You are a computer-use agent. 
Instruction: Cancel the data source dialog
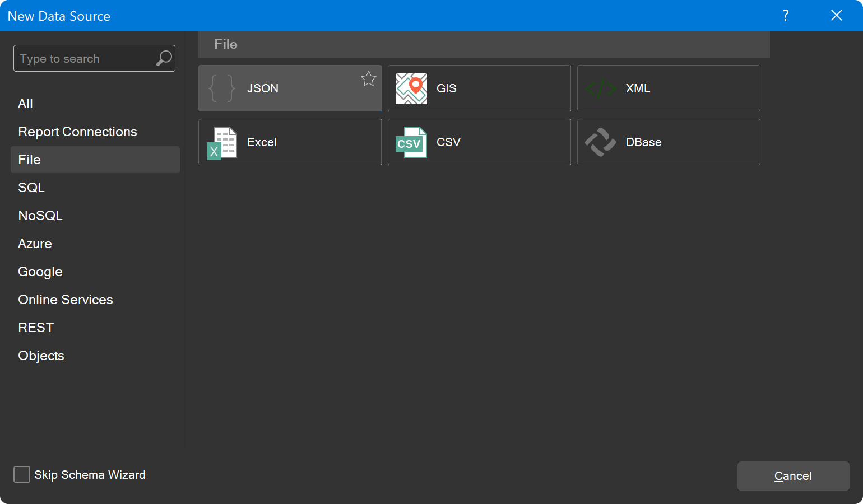coord(793,476)
